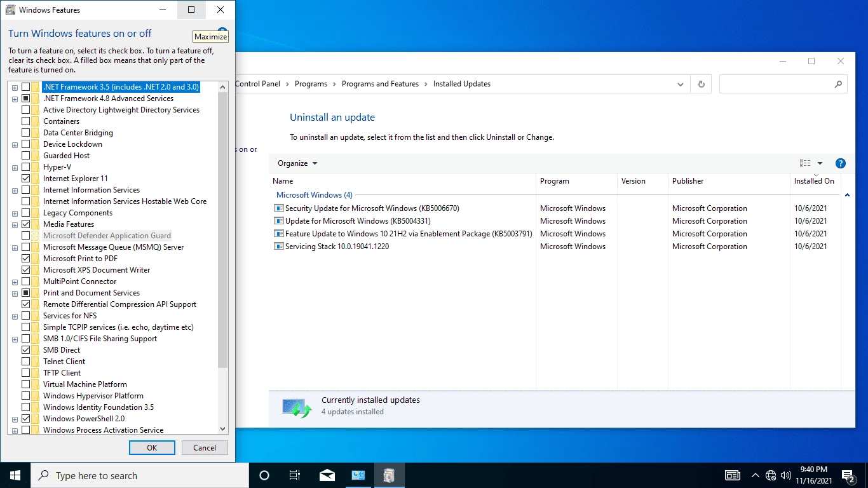Sort updates by Version column
Screen dimensions: 868x488
click(642, 181)
